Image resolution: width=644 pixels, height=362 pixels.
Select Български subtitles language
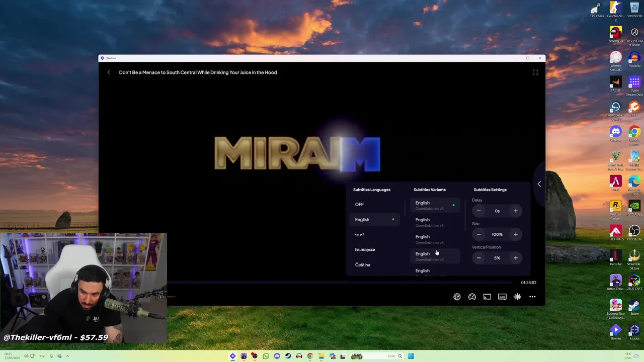[x=375, y=250]
